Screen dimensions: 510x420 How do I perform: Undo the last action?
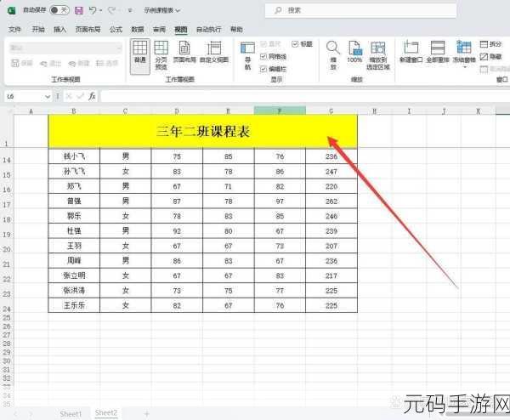pyautogui.click(x=93, y=10)
